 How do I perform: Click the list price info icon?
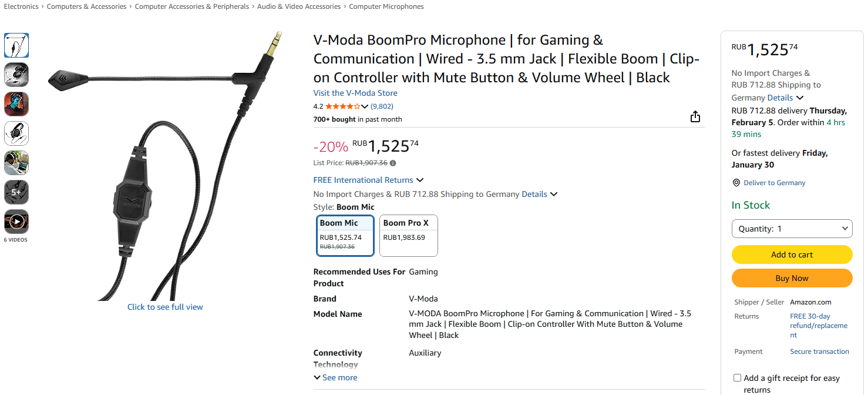(x=393, y=163)
